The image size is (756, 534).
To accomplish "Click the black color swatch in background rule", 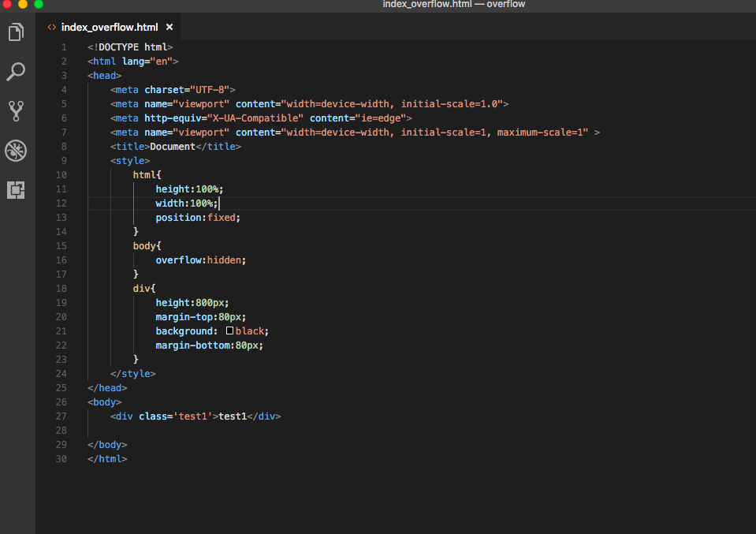I will tap(230, 331).
